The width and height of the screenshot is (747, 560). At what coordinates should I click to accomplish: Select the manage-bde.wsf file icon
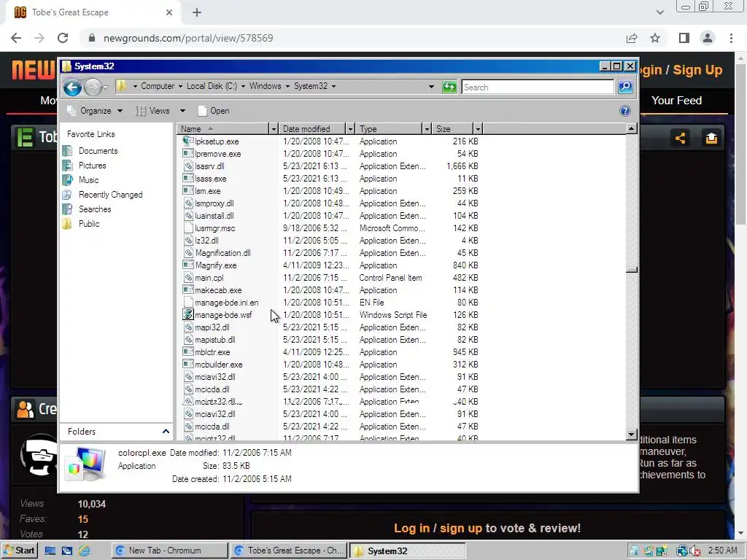click(188, 315)
